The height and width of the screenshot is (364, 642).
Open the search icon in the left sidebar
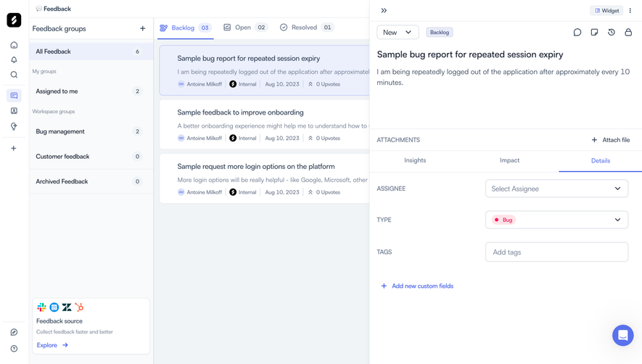[x=14, y=75]
